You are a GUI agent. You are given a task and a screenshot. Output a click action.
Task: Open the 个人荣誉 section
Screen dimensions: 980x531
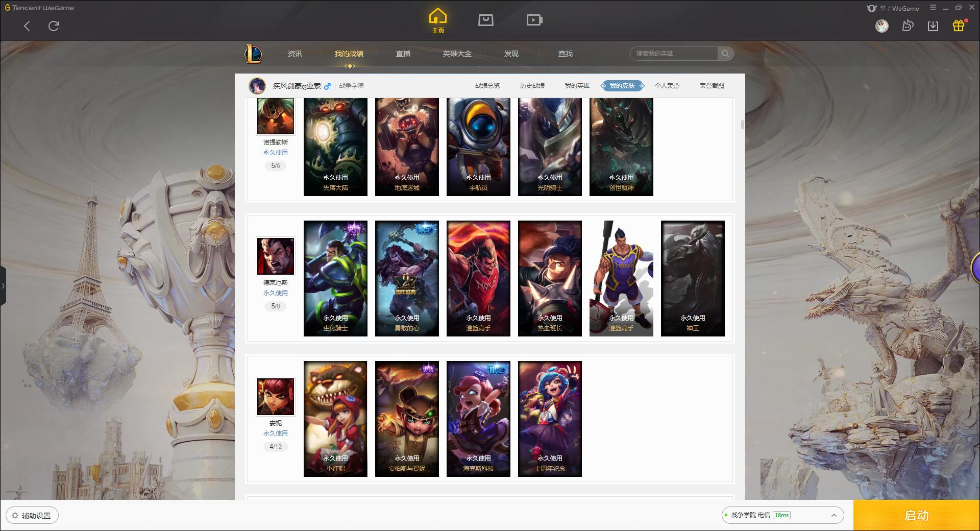click(x=667, y=86)
